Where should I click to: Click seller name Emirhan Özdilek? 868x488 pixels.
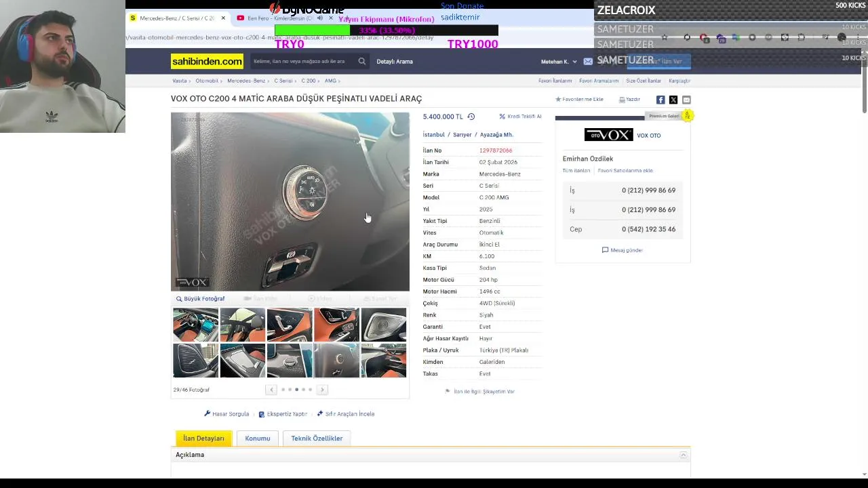(x=588, y=159)
